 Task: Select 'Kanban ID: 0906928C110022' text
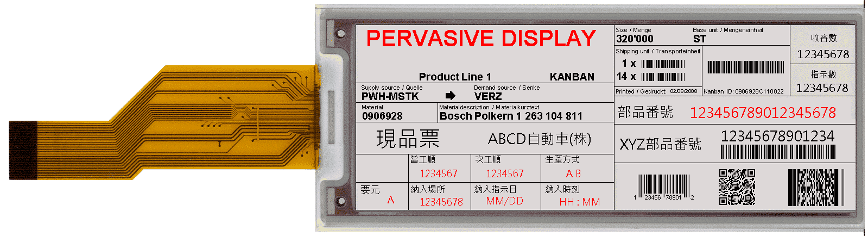coord(744,91)
